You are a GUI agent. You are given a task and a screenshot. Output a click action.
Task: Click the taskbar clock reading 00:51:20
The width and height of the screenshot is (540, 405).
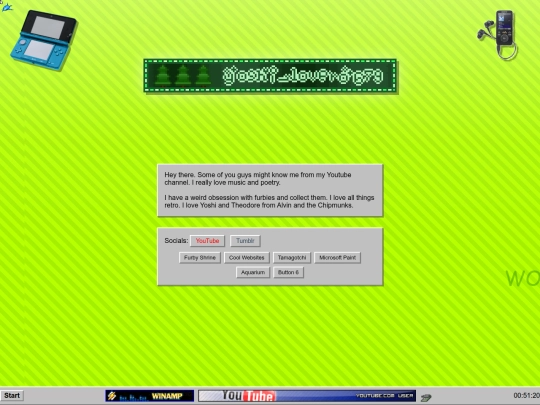click(526, 396)
